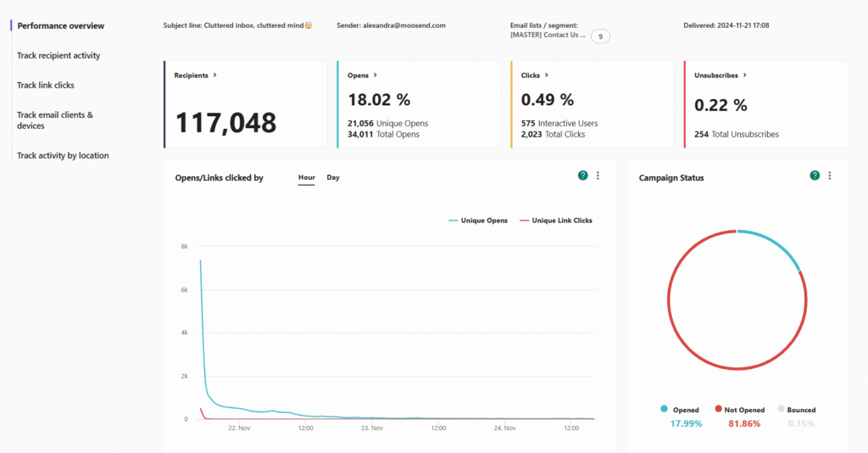The image size is (868, 453).
Task: Toggle Opened legend in Campaign Status
Action: 680,410
